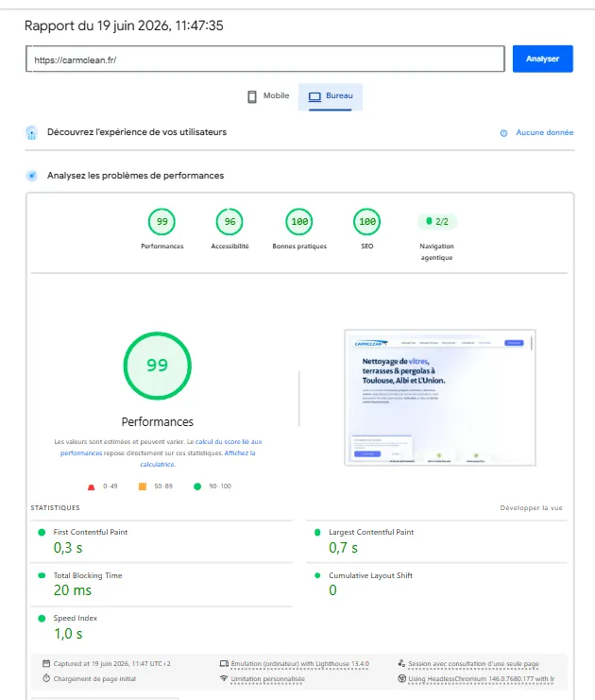Click the Rapport du 19 juin 2026 heading
The width and height of the screenshot is (595, 700).
[124, 26]
